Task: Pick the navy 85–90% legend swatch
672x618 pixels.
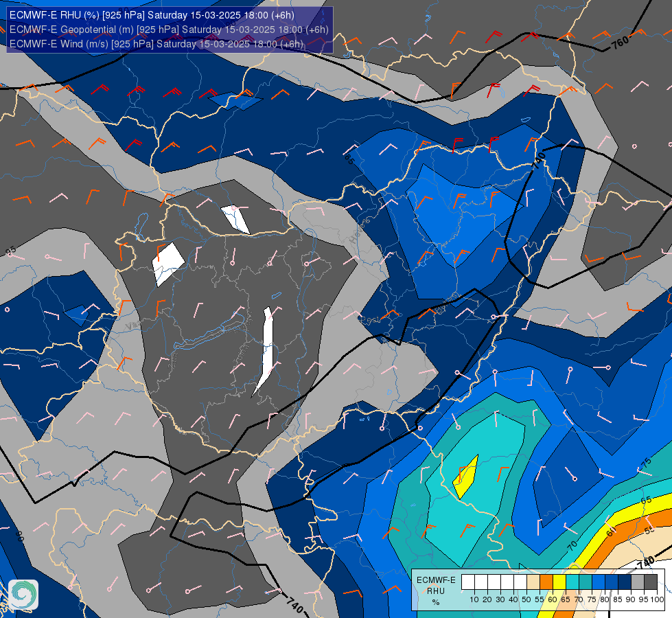Action: coord(625,582)
